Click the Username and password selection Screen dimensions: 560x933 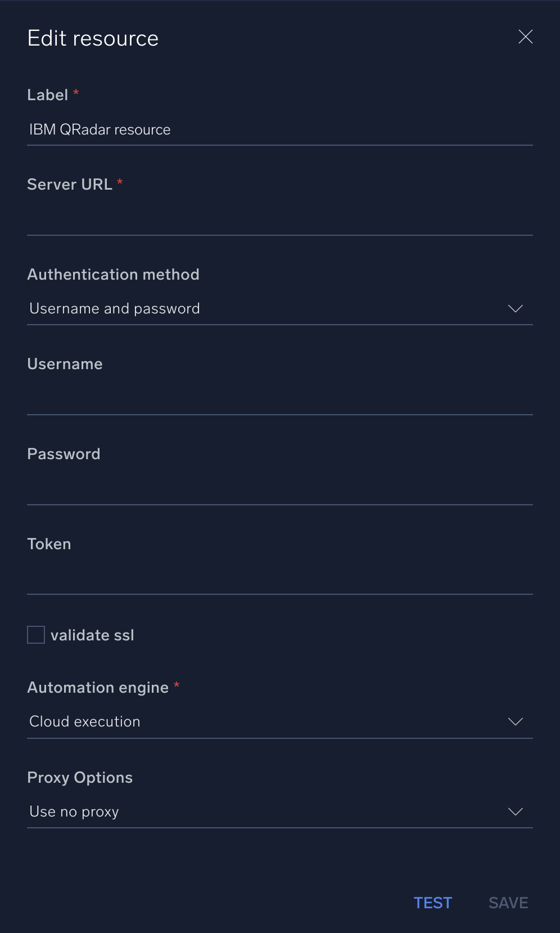point(115,309)
